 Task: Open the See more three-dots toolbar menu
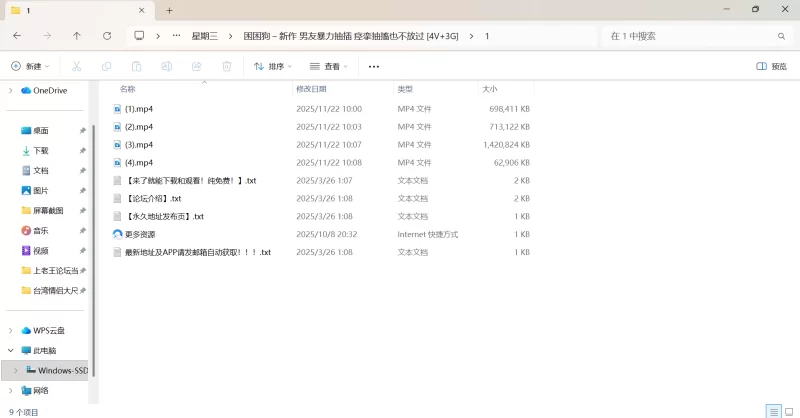(374, 66)
